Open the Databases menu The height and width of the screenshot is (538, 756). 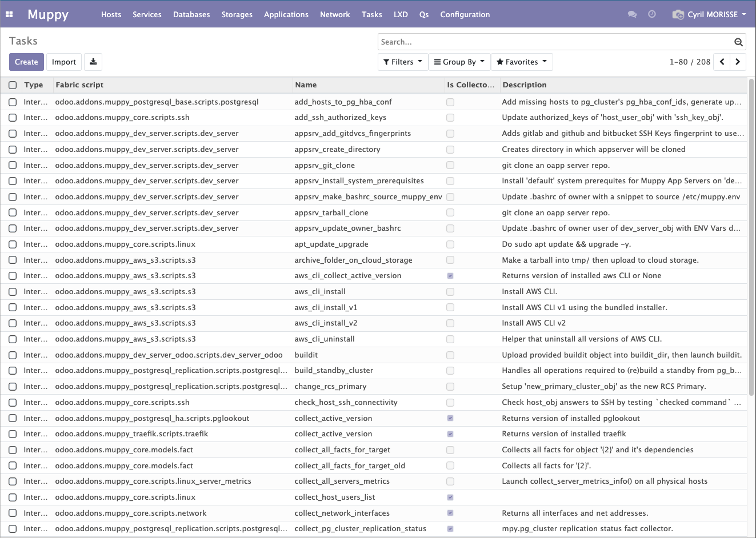pos(191,14)
